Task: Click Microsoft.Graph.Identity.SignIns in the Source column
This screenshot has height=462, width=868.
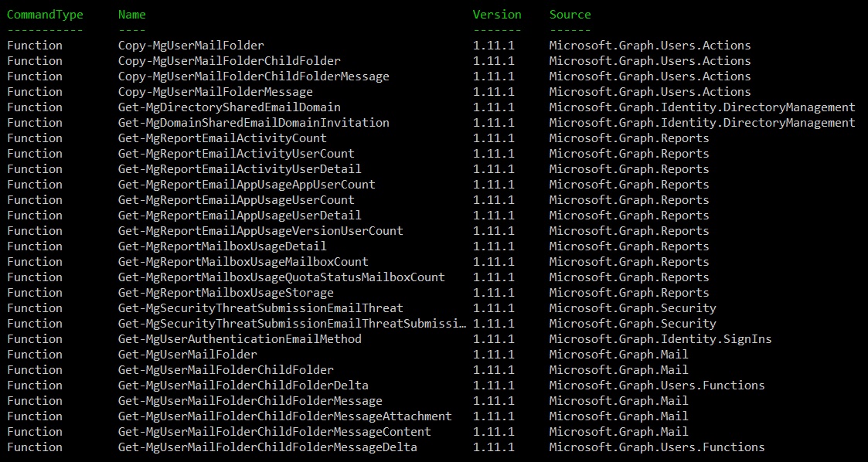Action: point(659,338)
